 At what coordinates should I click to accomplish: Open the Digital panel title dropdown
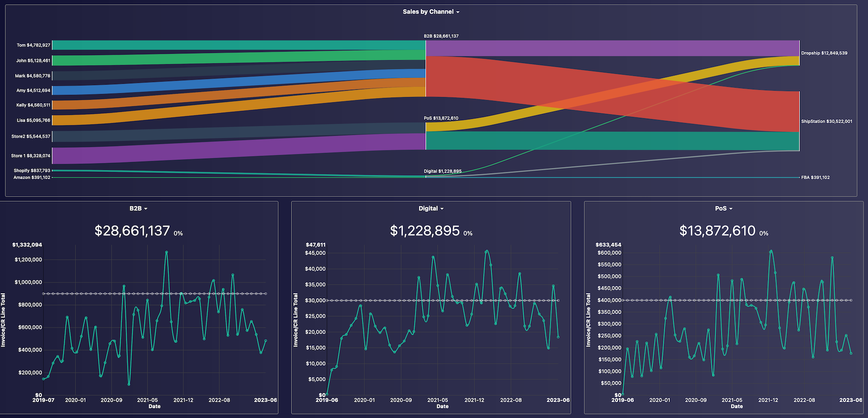point(442,209)
